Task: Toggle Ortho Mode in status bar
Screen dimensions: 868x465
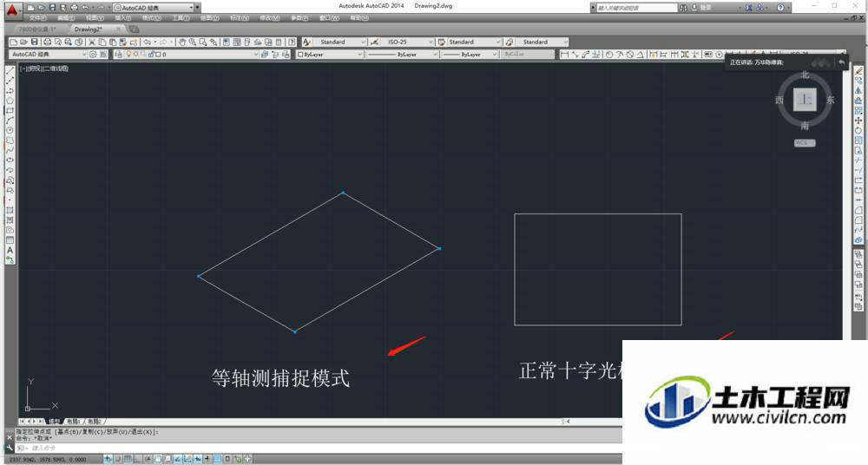Action: pyautogui.click(x=138, y=459)
